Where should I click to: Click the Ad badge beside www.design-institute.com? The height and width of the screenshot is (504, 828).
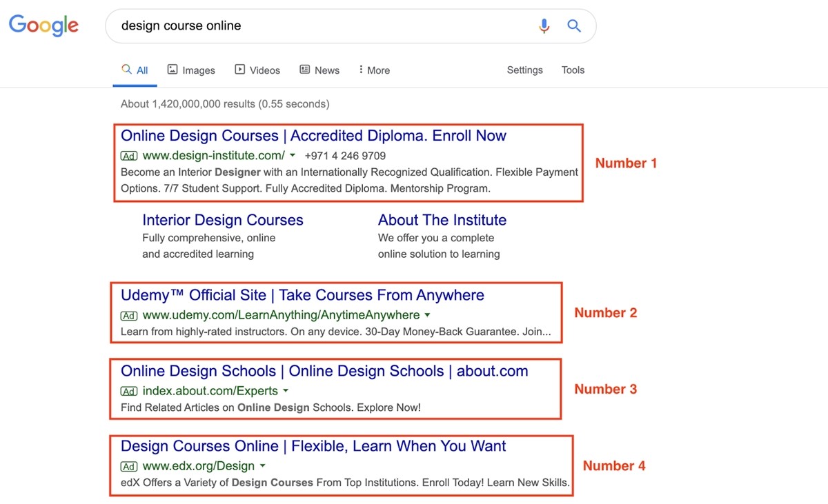point(129,156)
